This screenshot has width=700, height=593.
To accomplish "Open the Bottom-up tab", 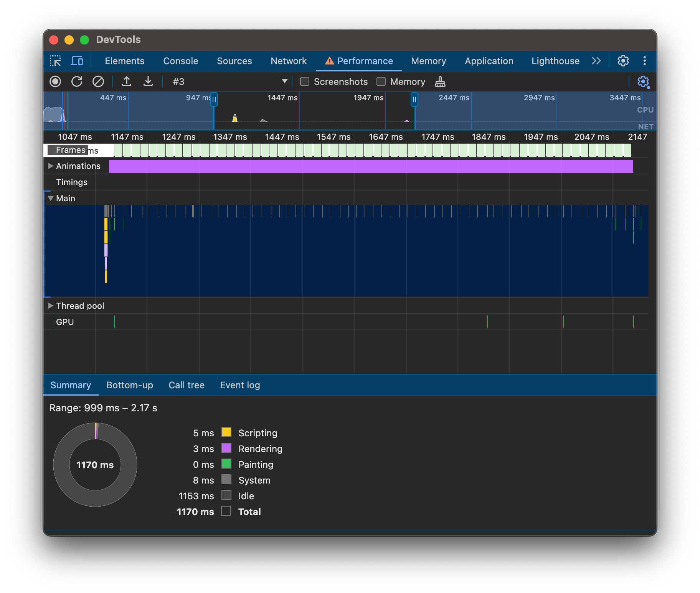I will click(130, 385).
